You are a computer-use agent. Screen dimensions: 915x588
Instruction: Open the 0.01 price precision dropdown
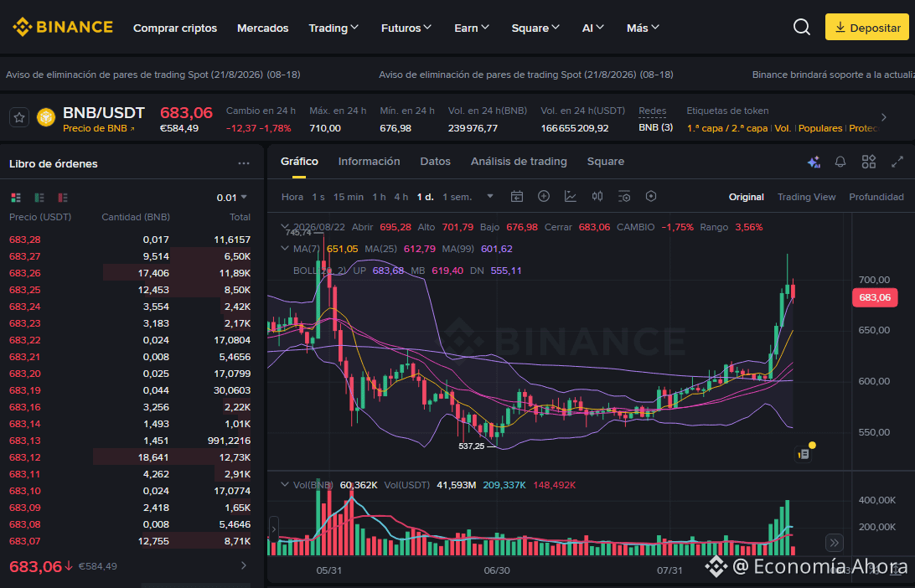231,198
